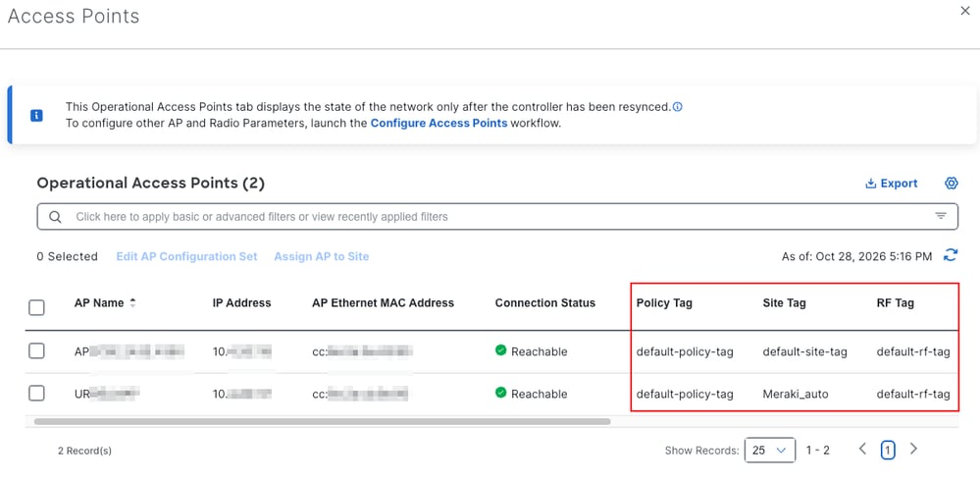This screenshot has width=980, height=481.
Task: Click the Operational Access Points (2) heading
Action: point(151,184)
